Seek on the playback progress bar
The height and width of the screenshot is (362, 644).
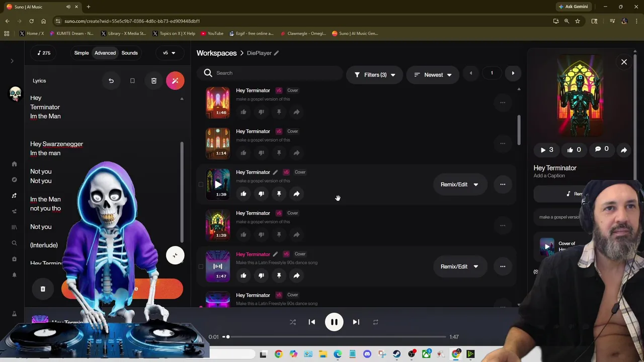click(334, 337)
